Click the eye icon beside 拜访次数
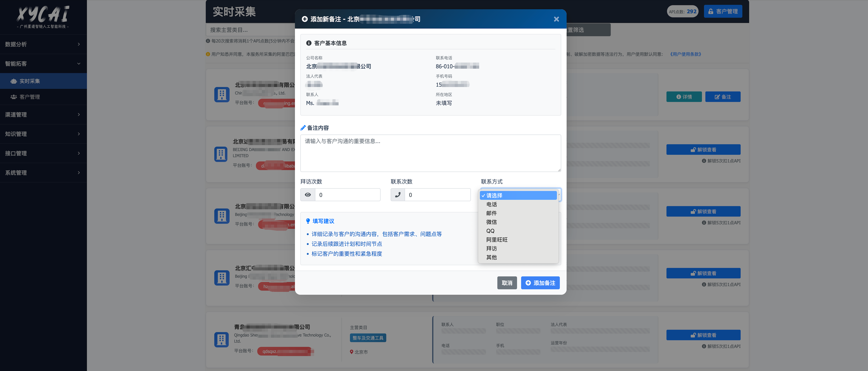Screen dimensions: 868x371 308,195
